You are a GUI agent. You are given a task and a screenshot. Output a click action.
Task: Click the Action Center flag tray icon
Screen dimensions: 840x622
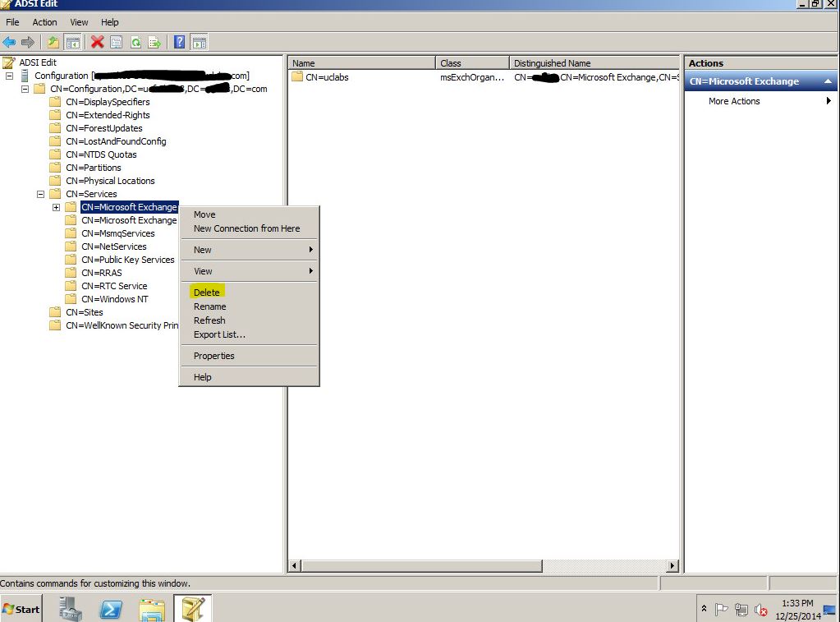[x=722, y=609]
